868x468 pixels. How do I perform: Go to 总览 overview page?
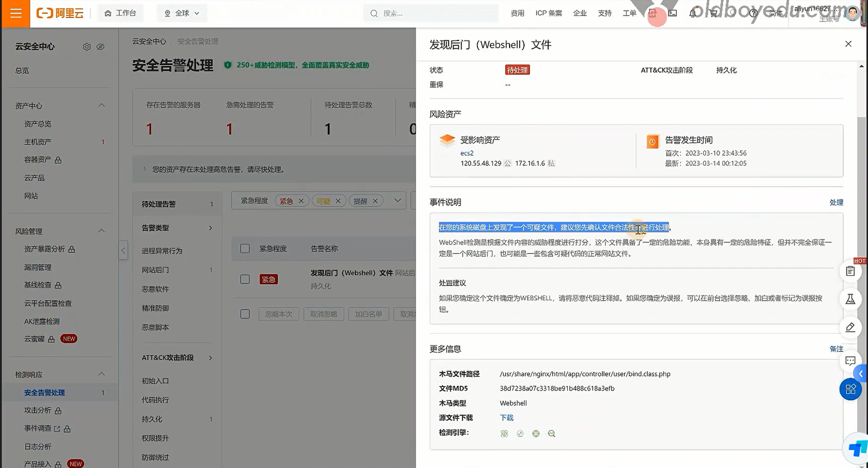click(22, 71)
